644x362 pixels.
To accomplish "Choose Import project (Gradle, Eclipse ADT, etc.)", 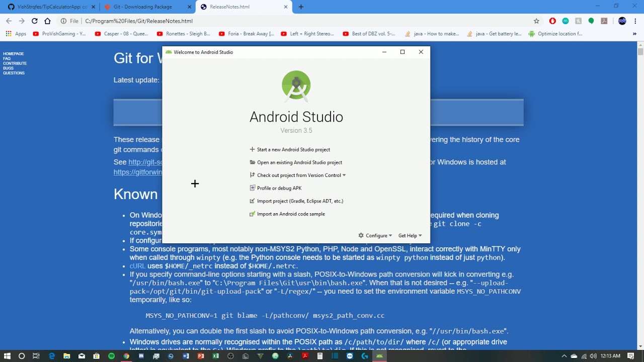I will pyautogui.click(x=296, y=201).
